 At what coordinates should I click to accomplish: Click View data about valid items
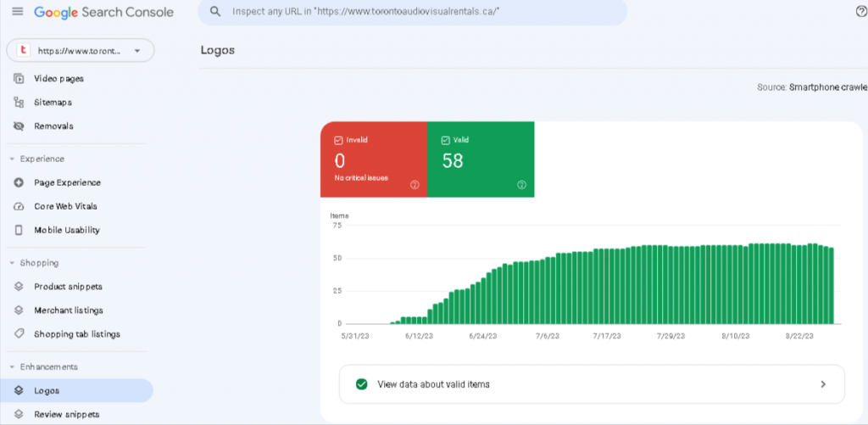point(592,384)
